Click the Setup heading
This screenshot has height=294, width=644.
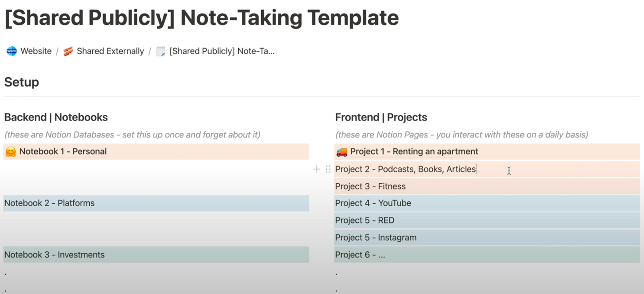click(21, 82)
